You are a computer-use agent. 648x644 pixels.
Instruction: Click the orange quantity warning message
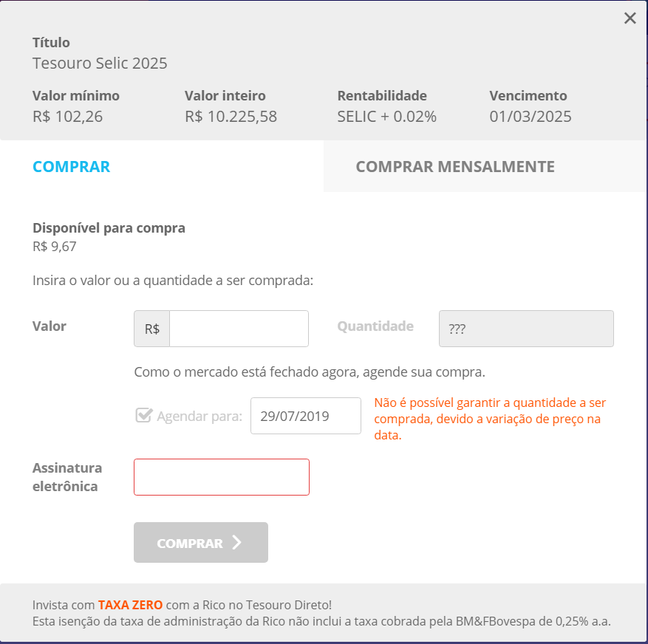(x=490, y=419)
